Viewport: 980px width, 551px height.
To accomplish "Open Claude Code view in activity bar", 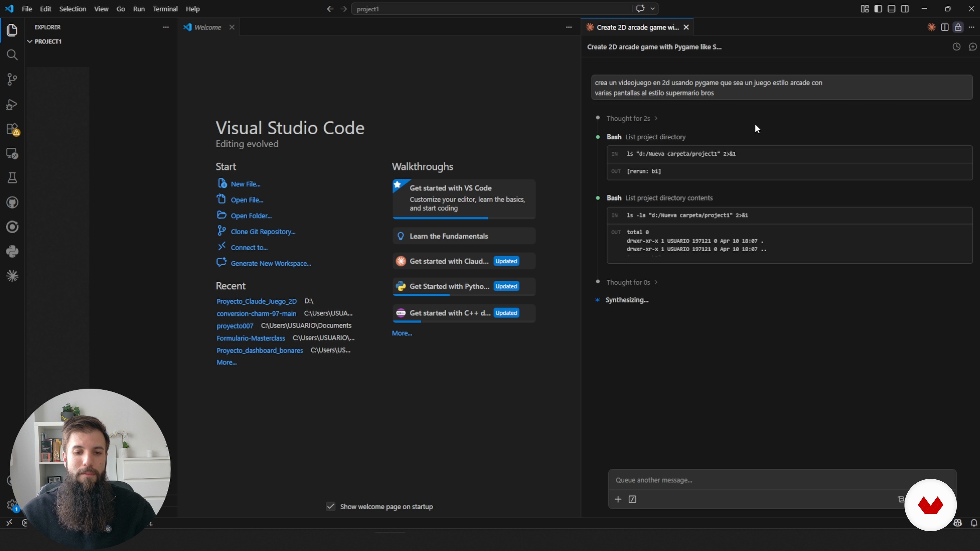I will [x=12, y=276].
